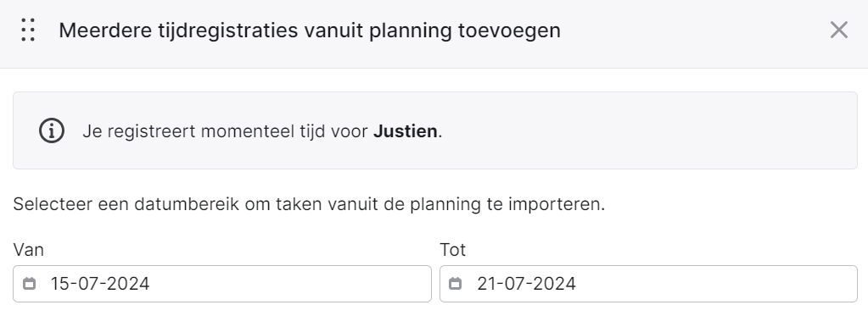
Task: Focus the Tot date input field
Action: point(648,284)
